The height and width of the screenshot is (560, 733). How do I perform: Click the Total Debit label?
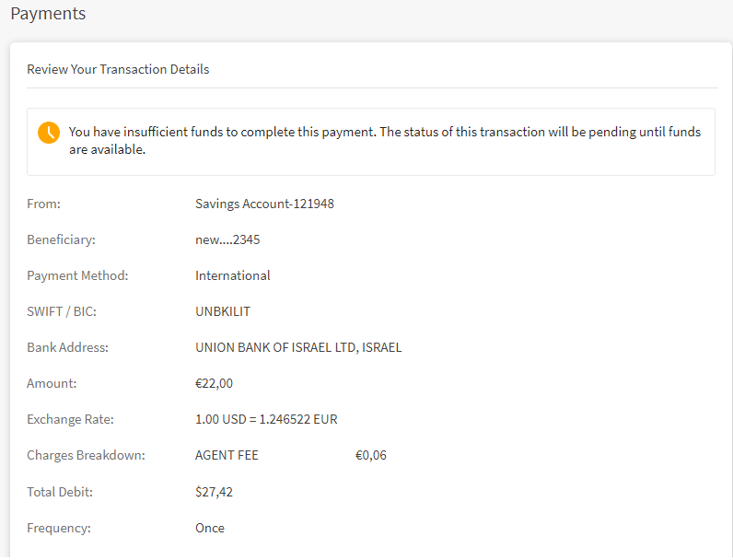click(x=60, y=492)
